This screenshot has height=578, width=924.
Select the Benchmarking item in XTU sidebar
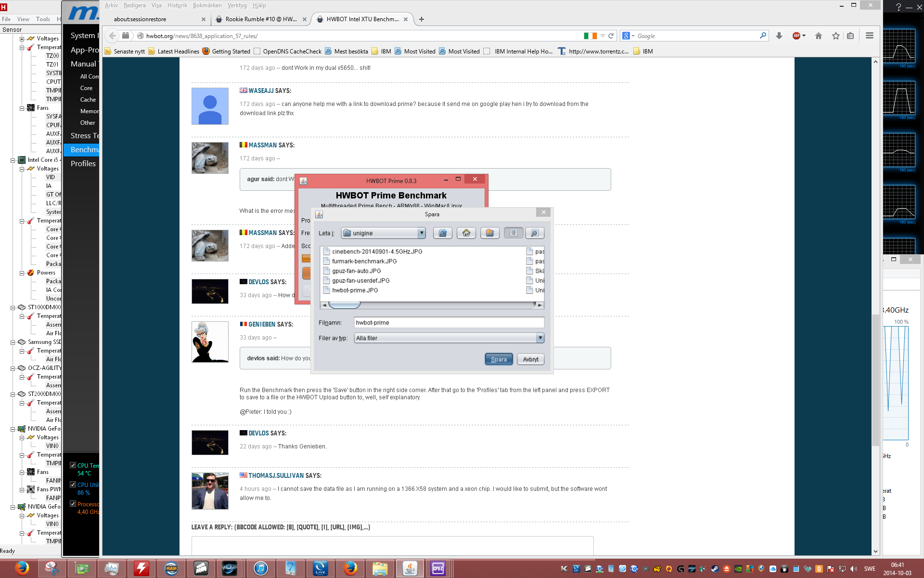(81, 150)
